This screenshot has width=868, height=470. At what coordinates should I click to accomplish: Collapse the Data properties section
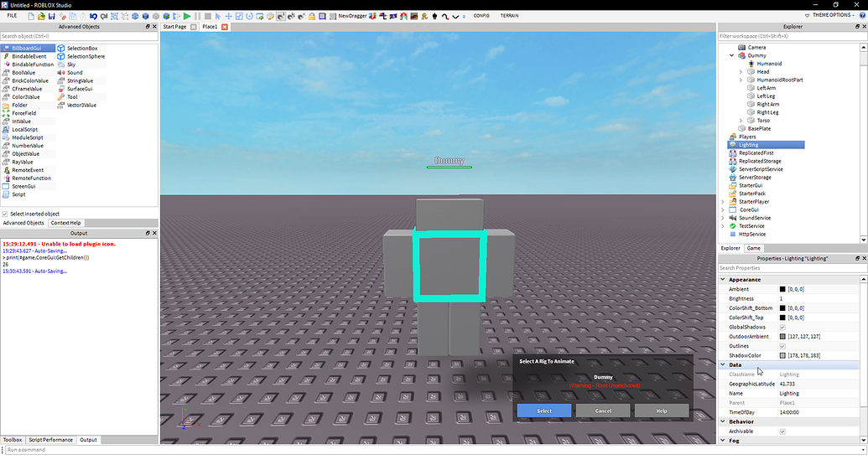tap(722, 365)
